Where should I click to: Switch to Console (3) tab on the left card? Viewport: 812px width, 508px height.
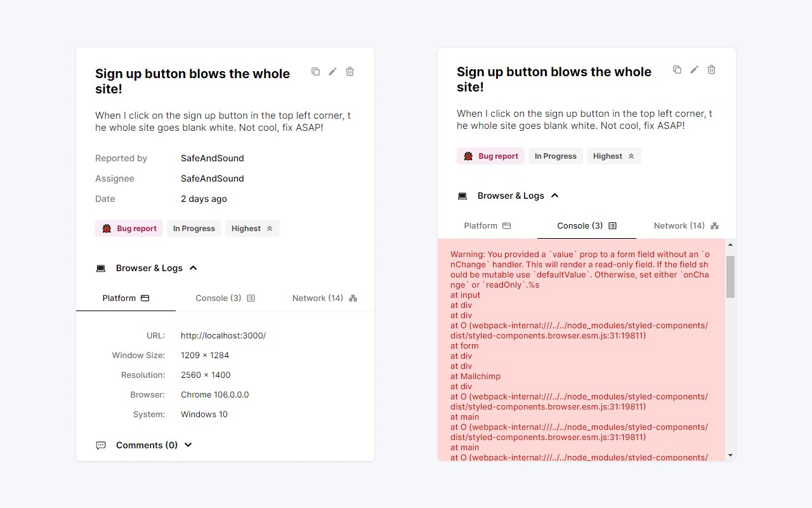[225, 298]
